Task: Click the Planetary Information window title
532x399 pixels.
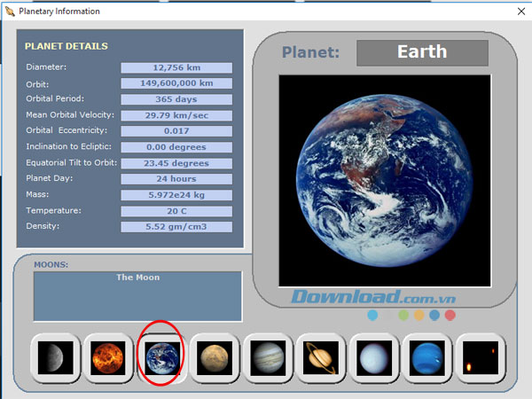Action: pos(59,12)
